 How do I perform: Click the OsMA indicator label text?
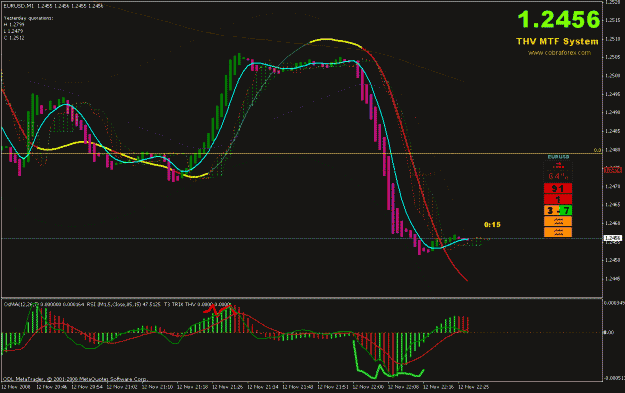coord(43,305)
